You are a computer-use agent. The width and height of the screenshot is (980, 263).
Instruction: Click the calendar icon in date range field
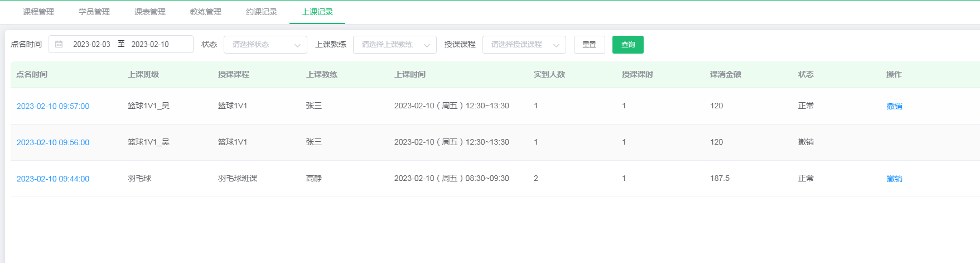coord(59,44)
